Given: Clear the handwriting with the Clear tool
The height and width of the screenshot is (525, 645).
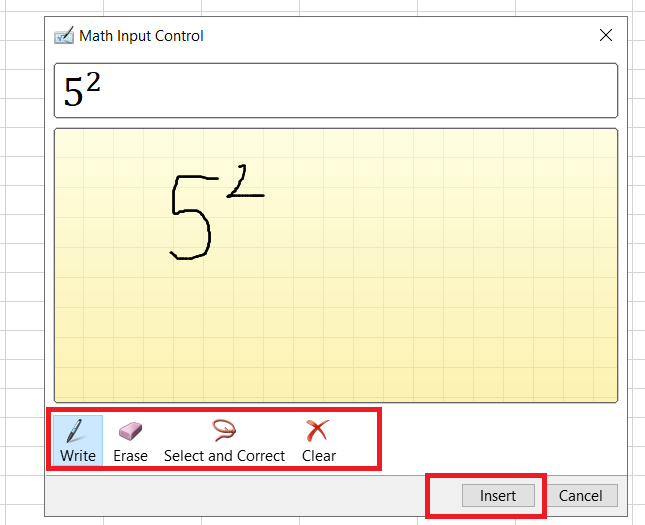Looking at the screenshot, I should click(x=318, y=440).
